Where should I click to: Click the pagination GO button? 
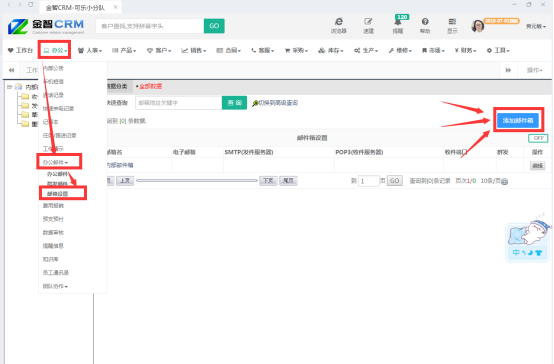click(395, 181)
